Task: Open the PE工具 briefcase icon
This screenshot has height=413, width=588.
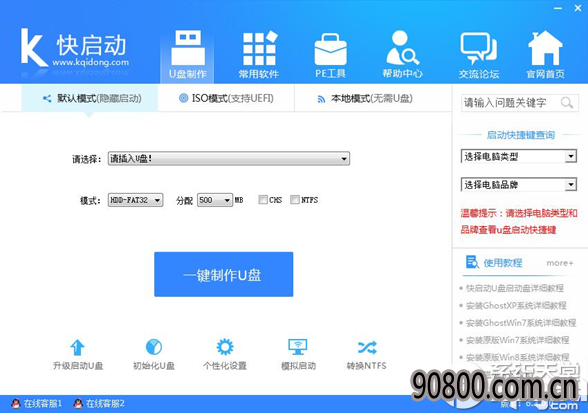Action: (x=330, y=49)
